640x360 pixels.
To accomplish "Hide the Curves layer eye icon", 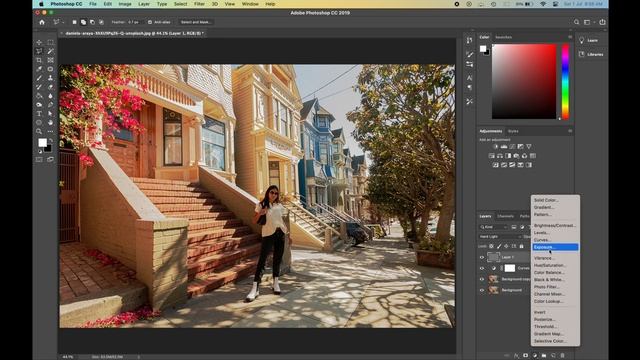I will (482, 268).
